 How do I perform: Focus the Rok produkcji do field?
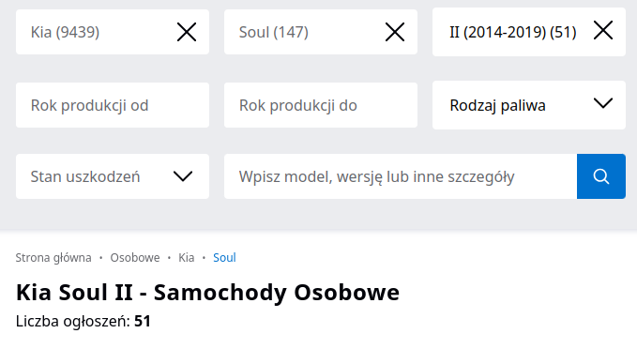[x=321, y=105]
